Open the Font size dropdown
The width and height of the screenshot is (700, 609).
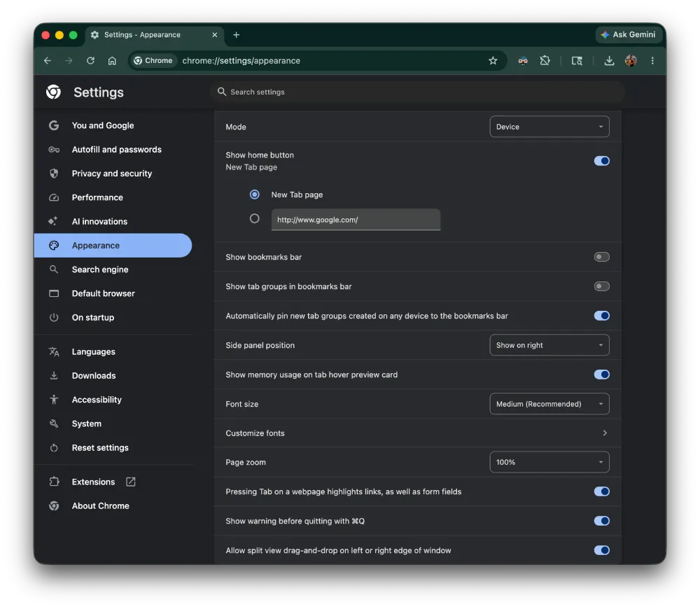tap(549, 404)
